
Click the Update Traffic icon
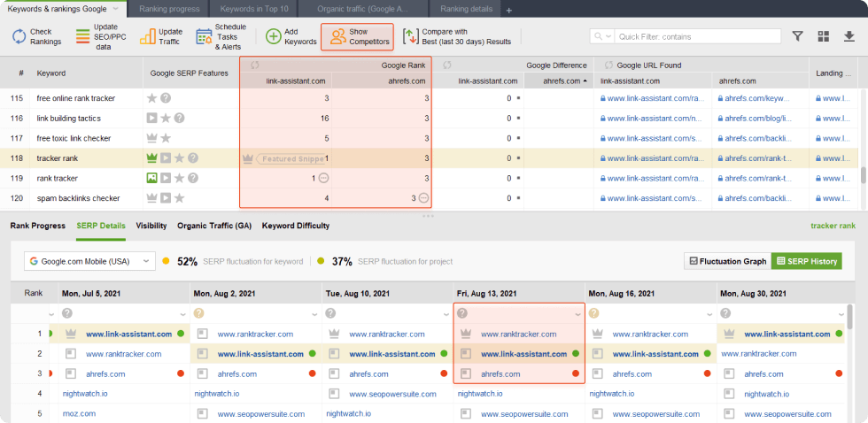point(147,36)
